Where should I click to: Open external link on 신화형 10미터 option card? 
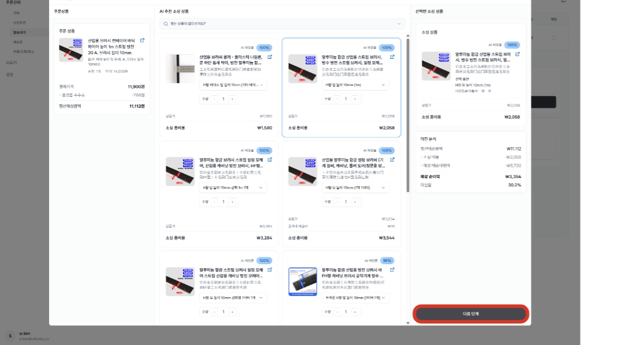coord(270,270)
